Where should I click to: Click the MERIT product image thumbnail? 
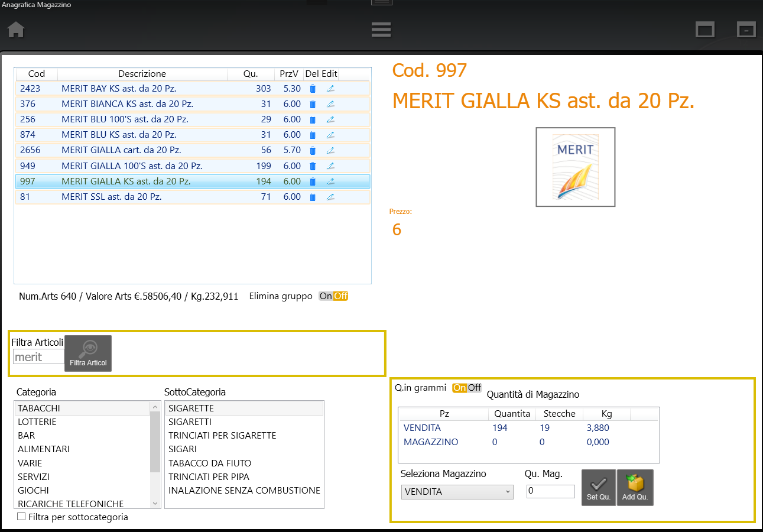pyautogui.click(x=576, y=167)
